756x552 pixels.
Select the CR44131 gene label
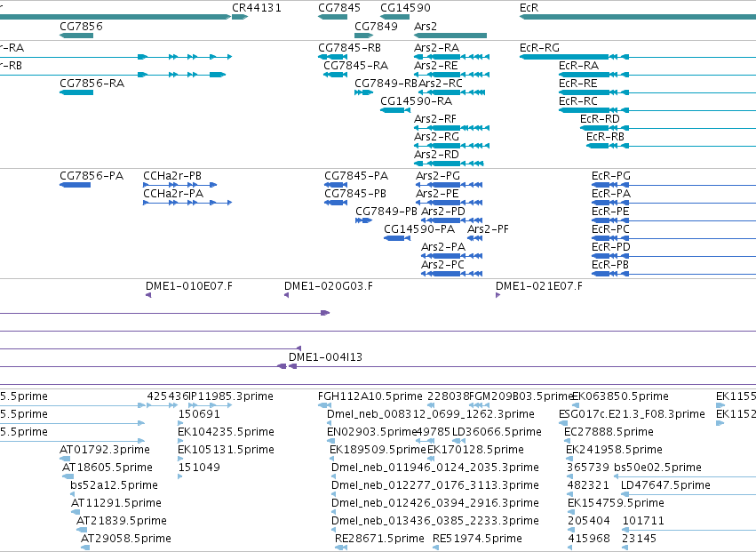tap(256, 8)
